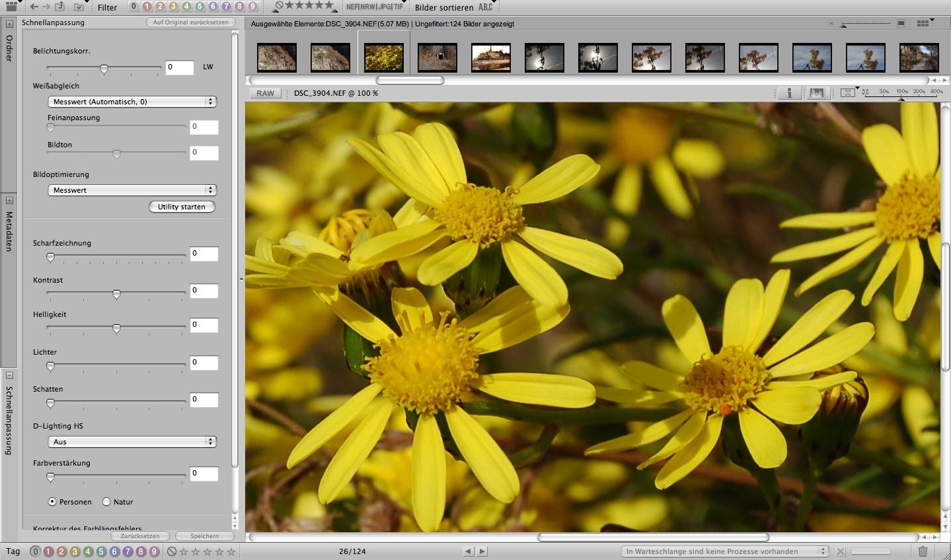Image resolution: width=951 pixels, height=560 pixels.
Task: Click the Kontrast slider handle
Action: pos(116,295)
